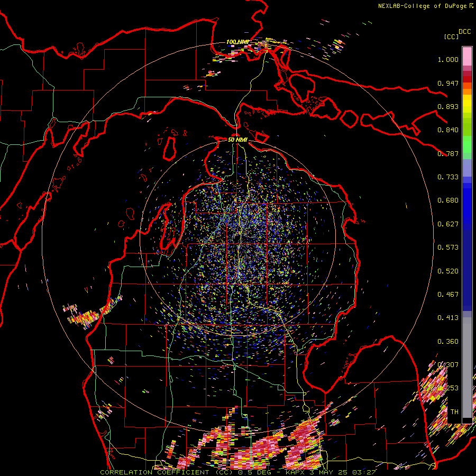Pick the pink segment of color scale

(467, 56)
